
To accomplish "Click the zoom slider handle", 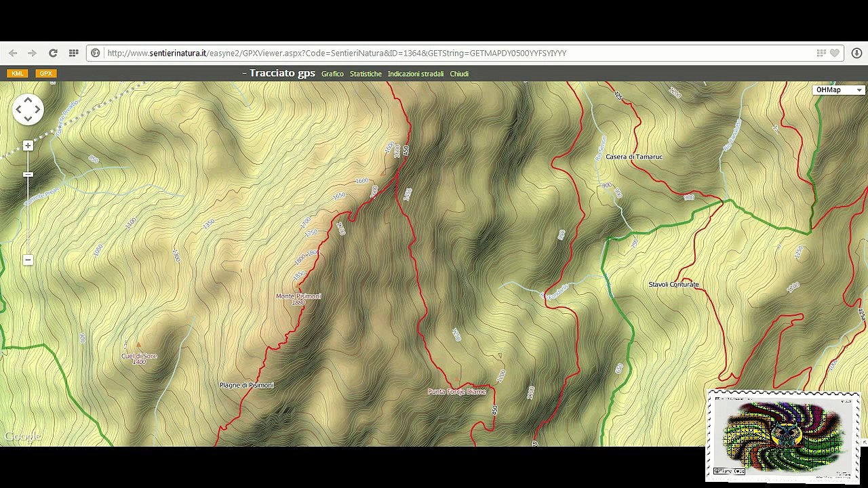I will pyautogui.click(x=28, y=175).
